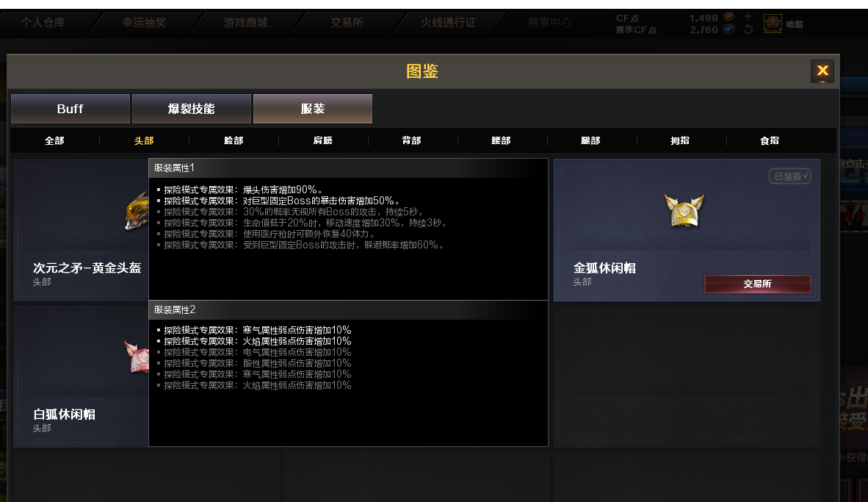Click the red CF point coin icon

pyautogui.click(x=728, y=17)
